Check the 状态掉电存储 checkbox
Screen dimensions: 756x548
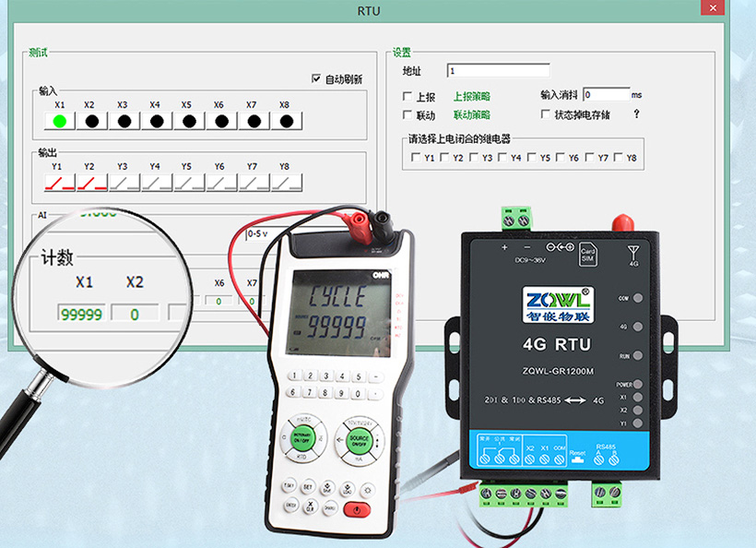(546, 114)
